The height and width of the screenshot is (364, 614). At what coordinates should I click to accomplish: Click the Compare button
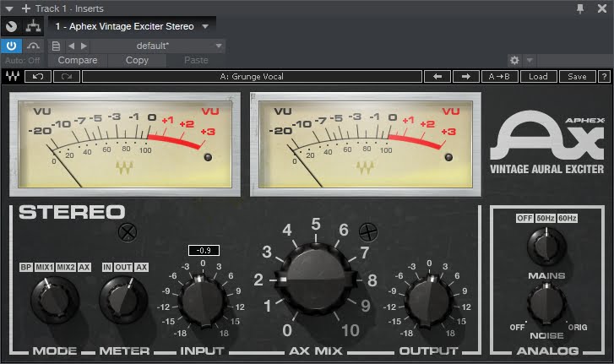pos(78,61)
